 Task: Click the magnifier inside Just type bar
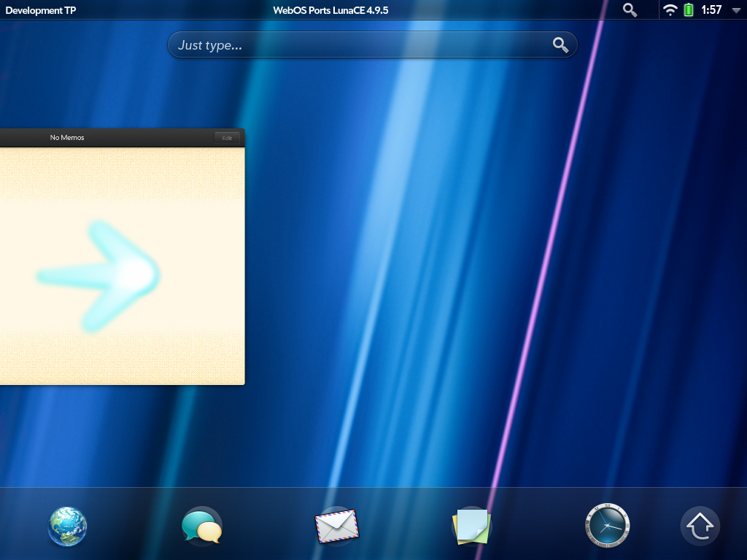[560, 45]
